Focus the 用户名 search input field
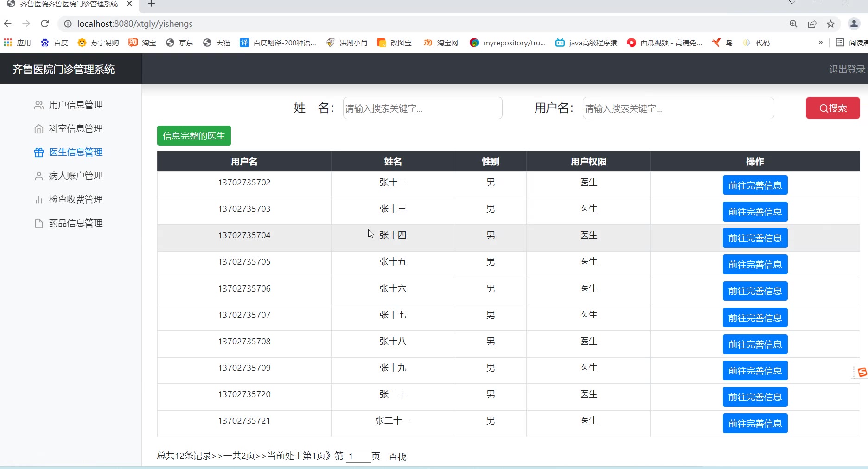Screen dimensions: 868x469 click(678, 108)
